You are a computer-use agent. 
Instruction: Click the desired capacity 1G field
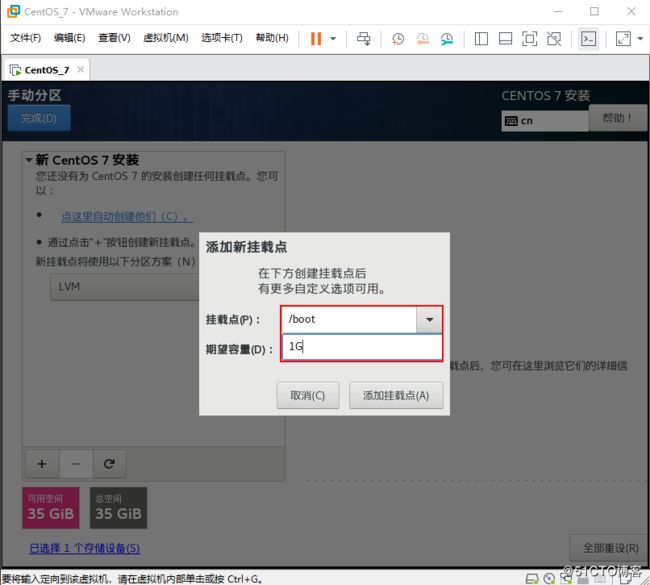(x=361, y=347)
